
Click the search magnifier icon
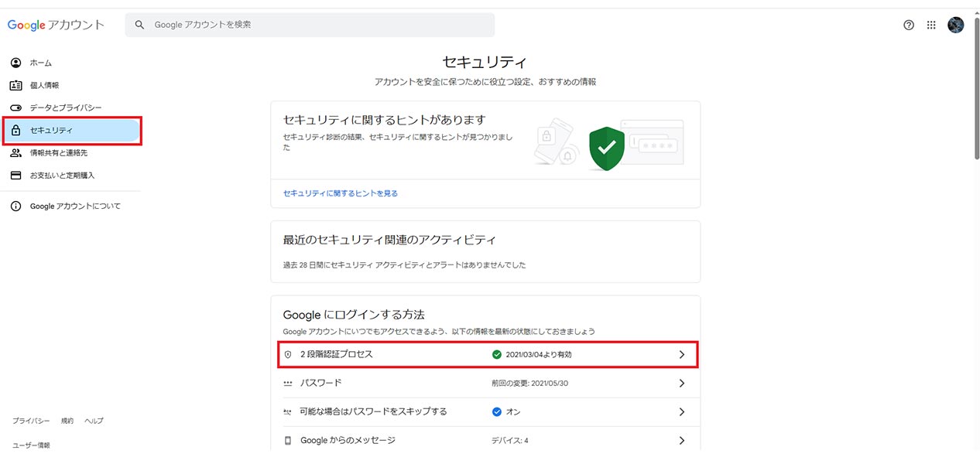(x=140, y=25)
